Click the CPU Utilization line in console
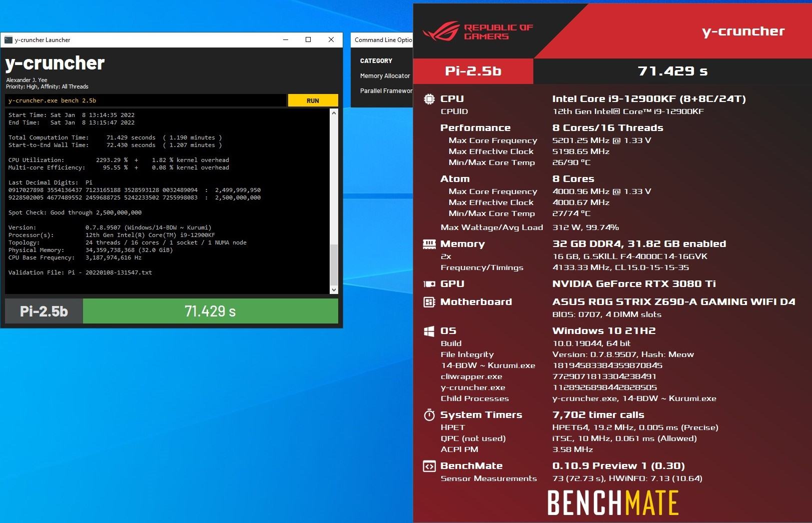Screen dimensions: 812x523 click(119, 160)
